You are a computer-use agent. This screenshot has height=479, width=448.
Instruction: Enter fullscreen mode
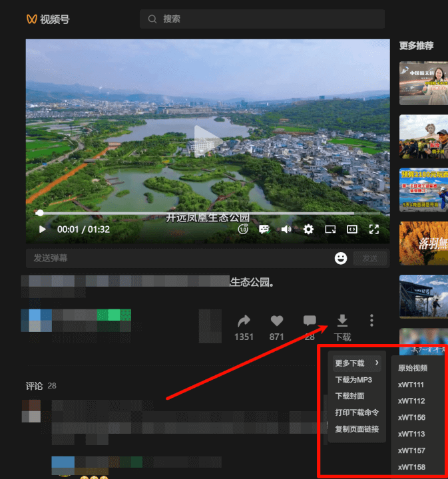click(374, 229)
